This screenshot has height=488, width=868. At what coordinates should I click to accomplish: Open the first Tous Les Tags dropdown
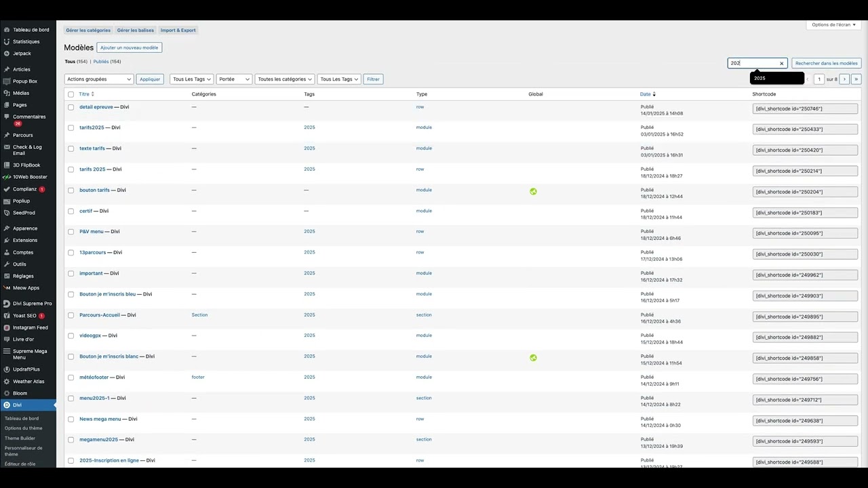192,79
